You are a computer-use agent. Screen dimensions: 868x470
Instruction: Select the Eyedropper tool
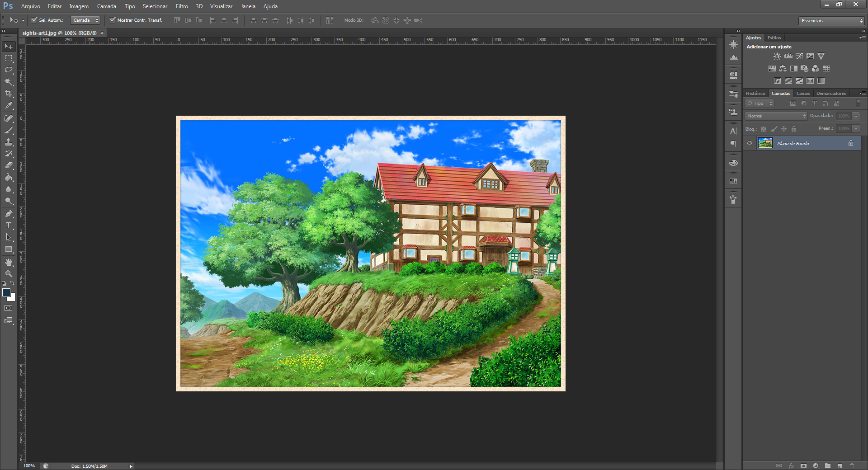coord(9,105)
